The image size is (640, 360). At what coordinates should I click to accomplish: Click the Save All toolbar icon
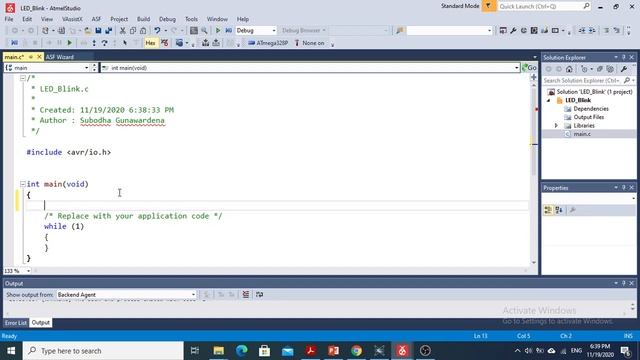(x=109, y=31)
